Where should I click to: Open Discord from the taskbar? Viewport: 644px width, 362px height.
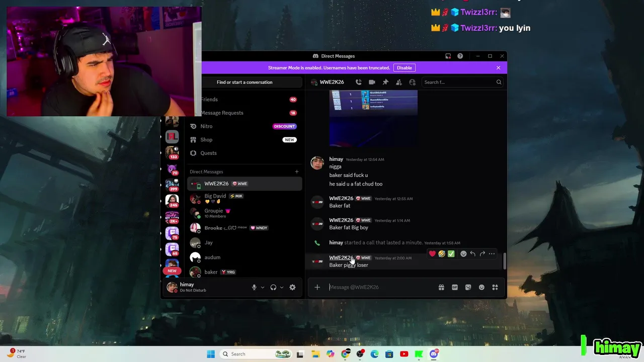[434, 354]
